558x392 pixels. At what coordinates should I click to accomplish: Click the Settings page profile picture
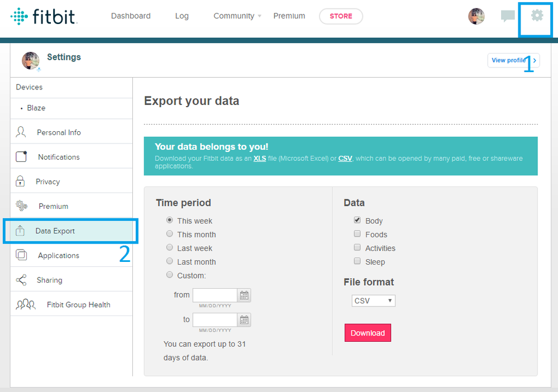point(31,60)
